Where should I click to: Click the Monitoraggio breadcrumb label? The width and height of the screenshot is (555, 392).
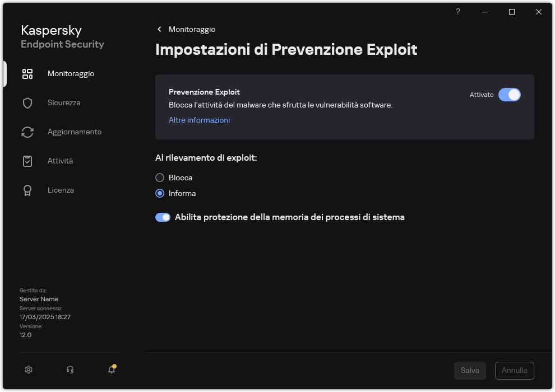tap(191, 29)
